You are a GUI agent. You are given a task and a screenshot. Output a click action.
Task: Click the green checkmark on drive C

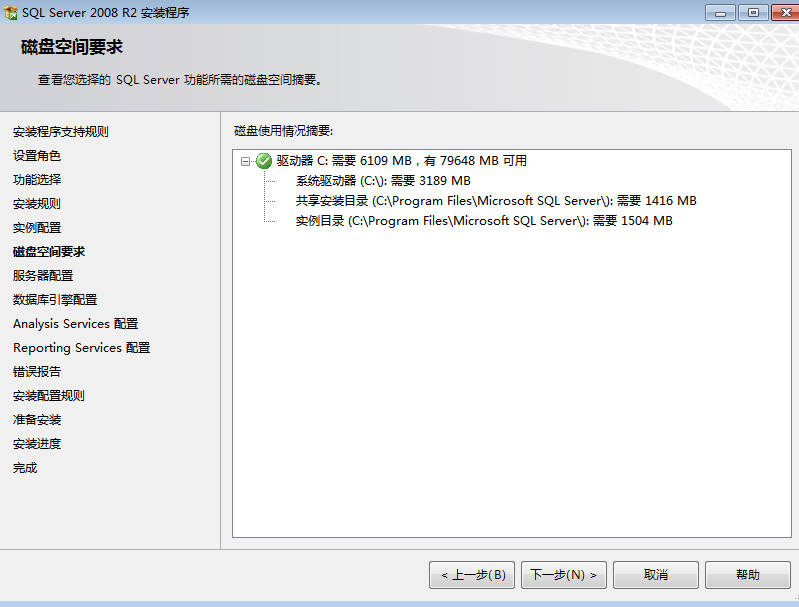pos(264,161)
